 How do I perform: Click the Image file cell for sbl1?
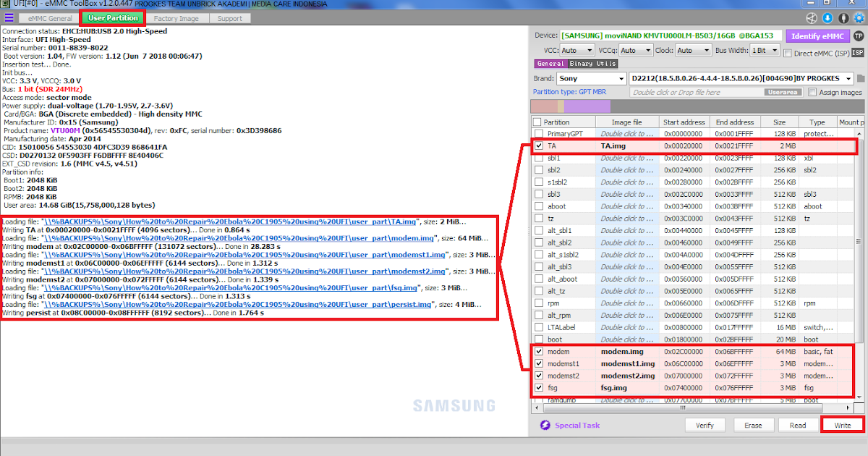626,158
